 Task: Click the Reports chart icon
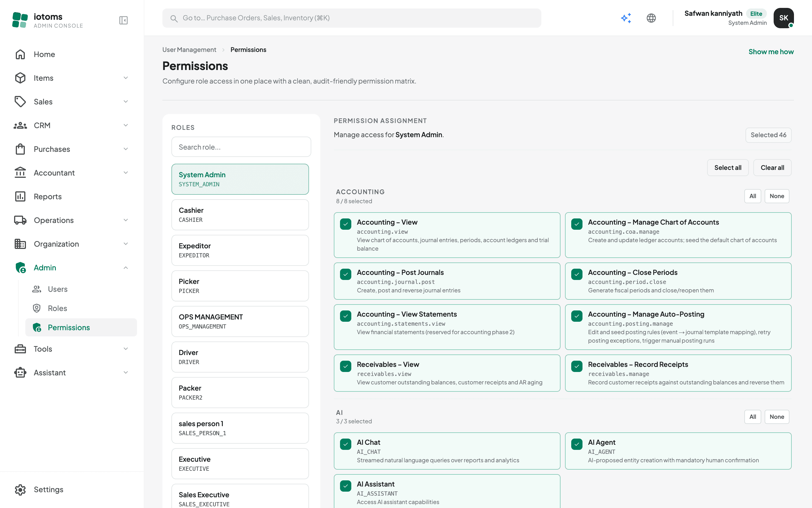coord(20,196)
